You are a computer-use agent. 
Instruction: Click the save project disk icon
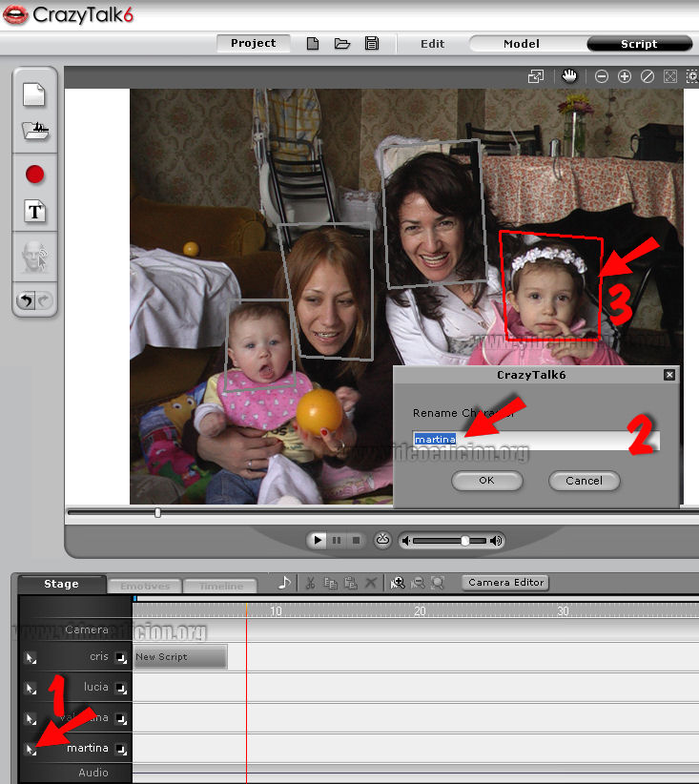[372, 44]
